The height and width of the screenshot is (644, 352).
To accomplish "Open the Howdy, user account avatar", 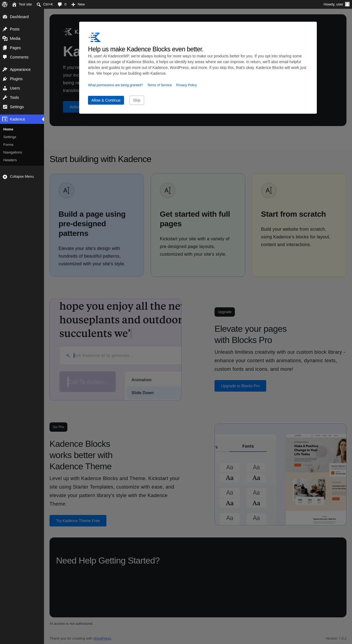I will click(x=347, y=4).
